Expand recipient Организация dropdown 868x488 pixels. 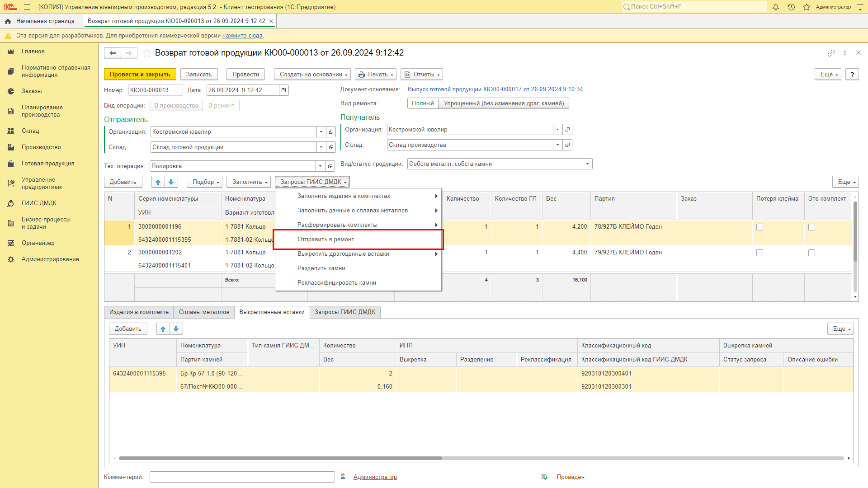[x=557, y=130]
